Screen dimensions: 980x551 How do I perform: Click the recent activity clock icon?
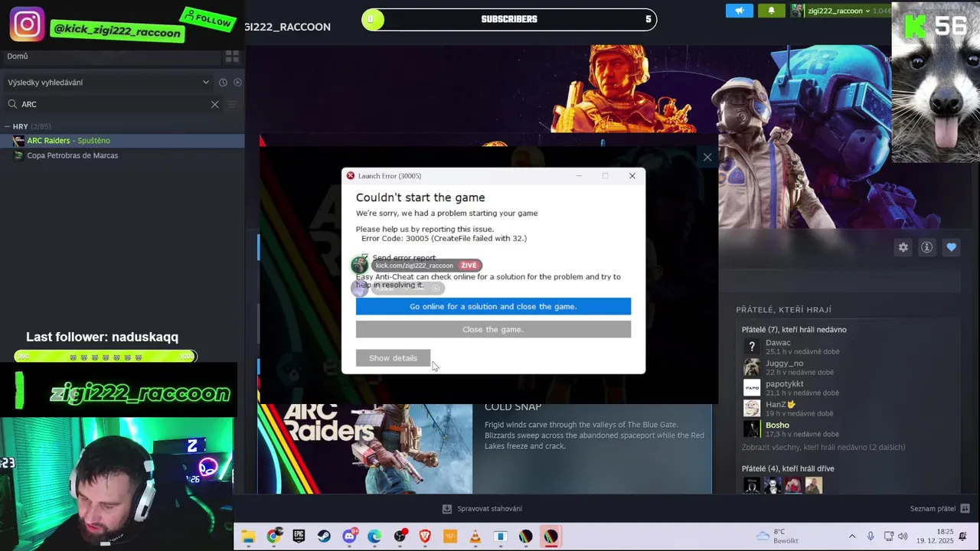(x=223, y=83)
